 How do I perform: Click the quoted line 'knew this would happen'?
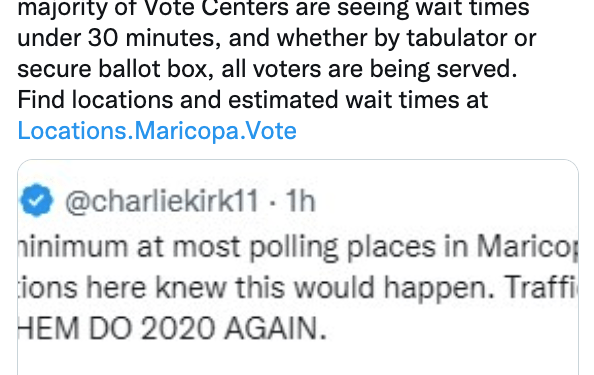(298, 288)
